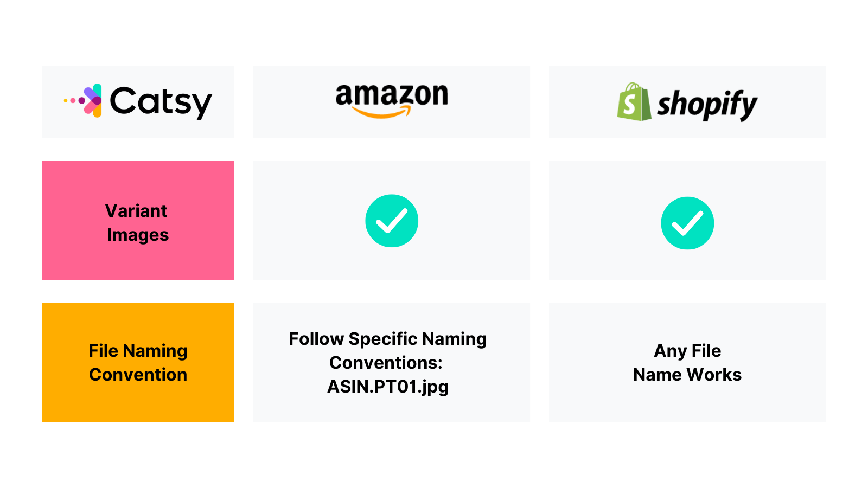Click the word "Images" in pink cell

pos(138,235)
